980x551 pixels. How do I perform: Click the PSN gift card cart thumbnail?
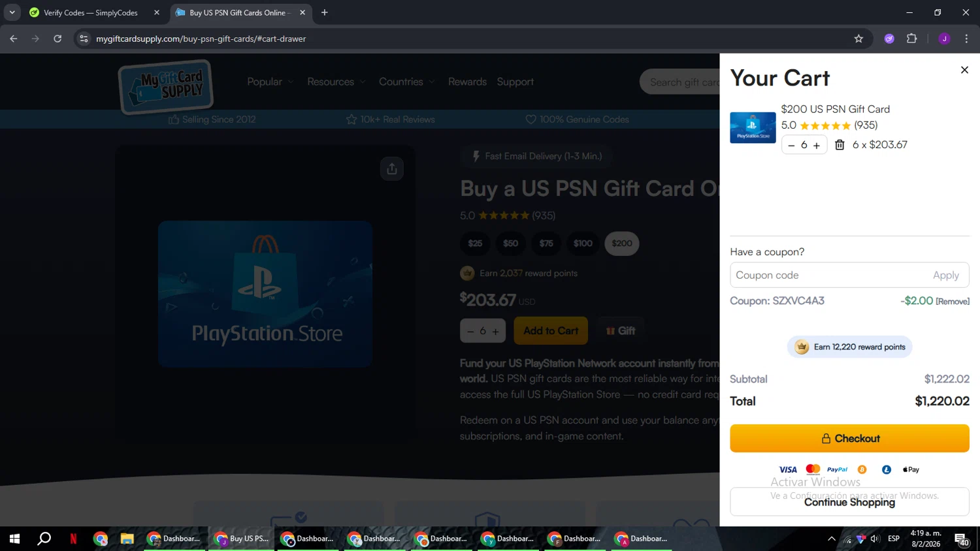point(753,128)
